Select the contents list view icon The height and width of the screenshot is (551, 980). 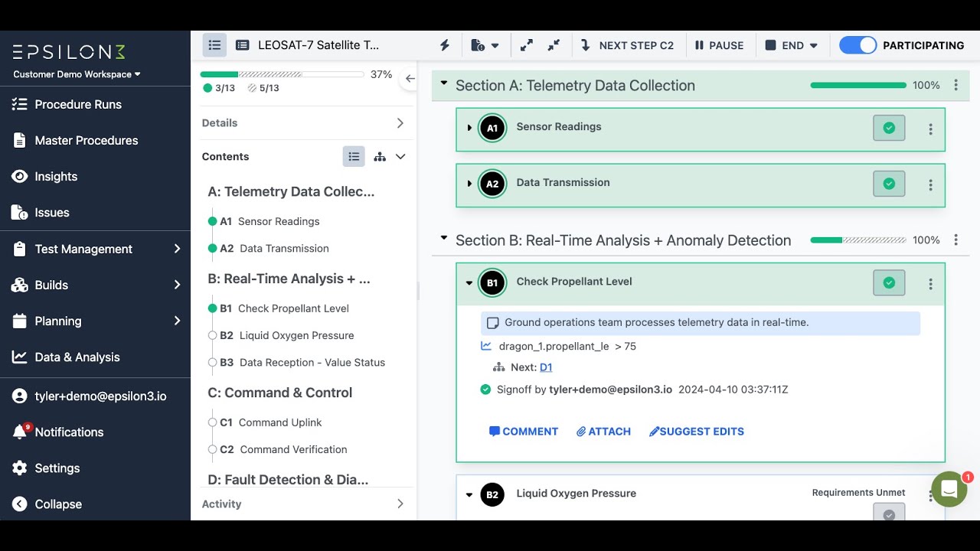[x=354, y=156]
